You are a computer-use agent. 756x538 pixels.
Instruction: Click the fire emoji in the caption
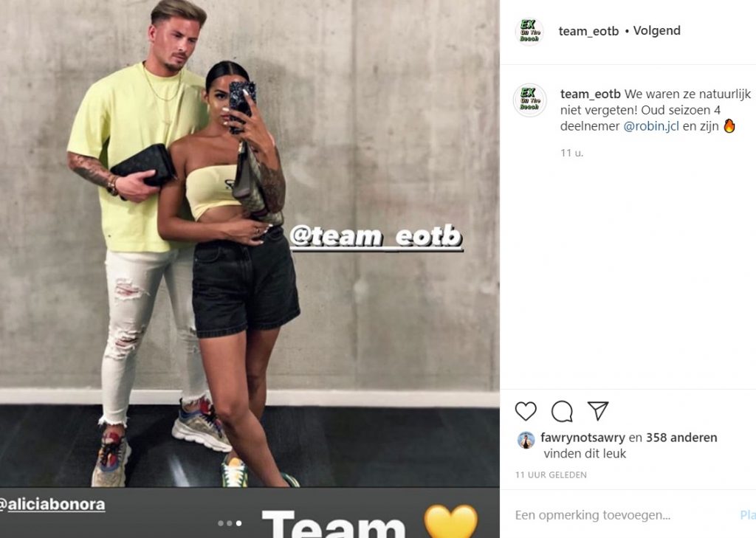click(x=729, y=125)
